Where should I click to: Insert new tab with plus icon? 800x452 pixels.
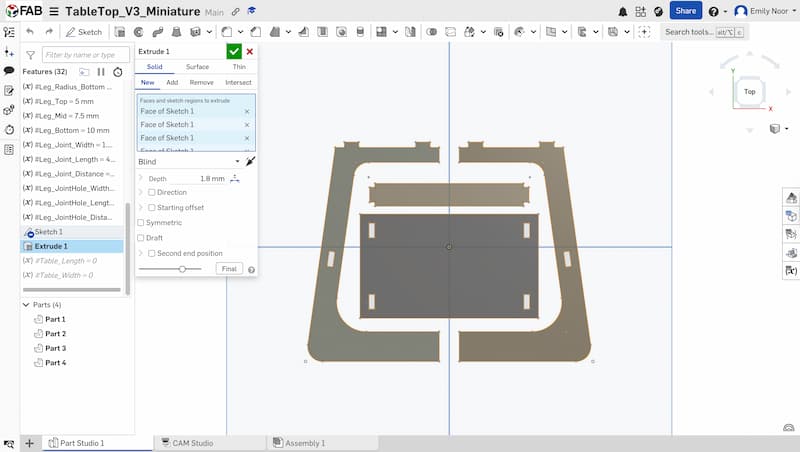tap(29, 443)
